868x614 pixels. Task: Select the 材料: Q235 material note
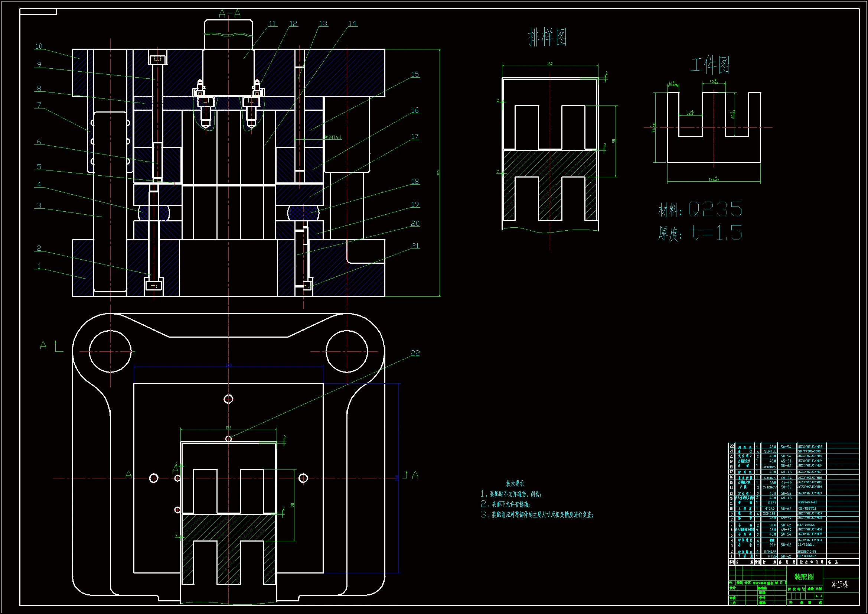click(x=700, y=209)
